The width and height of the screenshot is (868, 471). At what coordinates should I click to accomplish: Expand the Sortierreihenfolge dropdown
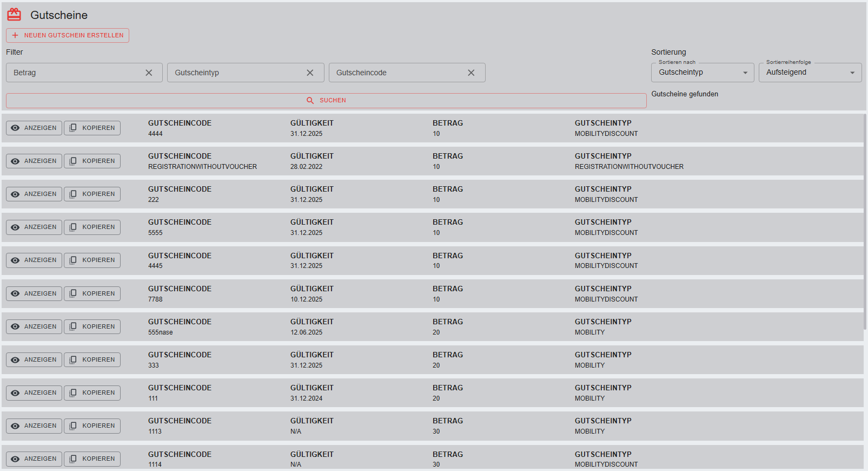[x=810, y=73]
